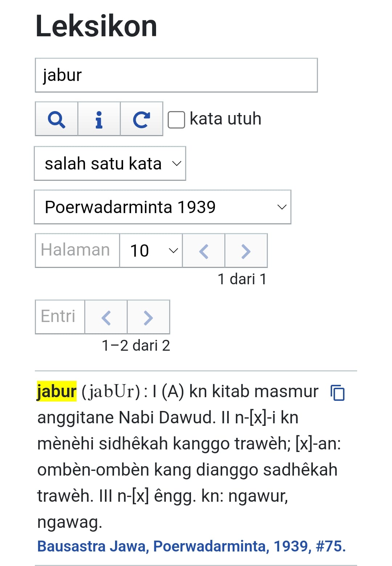Copy the jabur entry with copy icon
The width and height of the screenshot is (392, 566).
click(x=338, y=392)
